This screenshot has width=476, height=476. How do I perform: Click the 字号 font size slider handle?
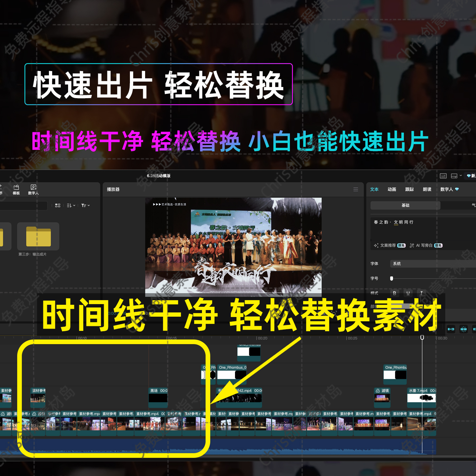392,278
